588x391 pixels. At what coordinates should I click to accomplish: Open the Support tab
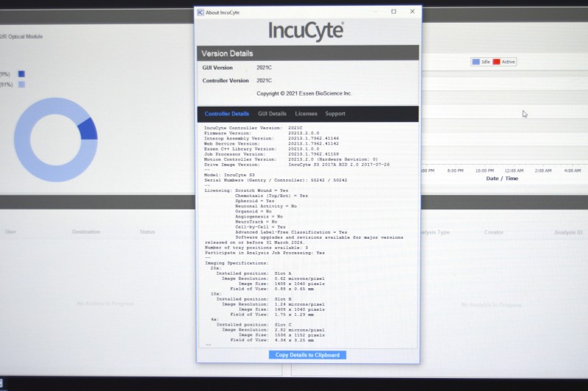click(335, 114)
